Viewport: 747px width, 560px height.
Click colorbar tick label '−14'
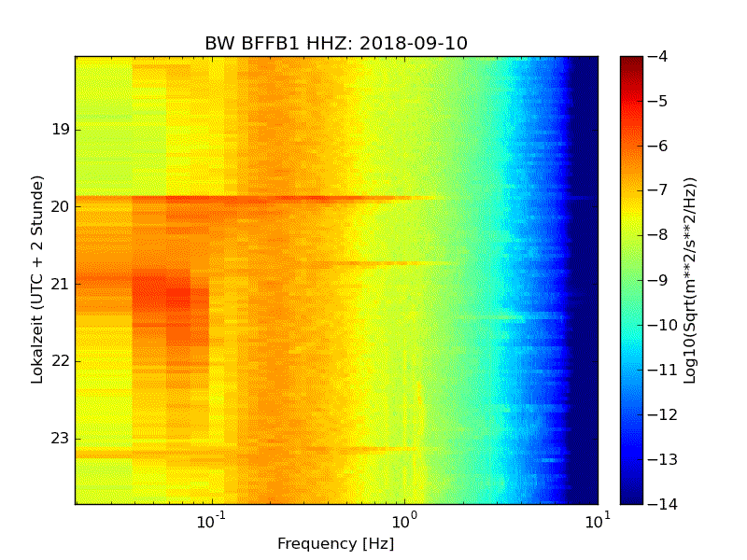[662, 504]
